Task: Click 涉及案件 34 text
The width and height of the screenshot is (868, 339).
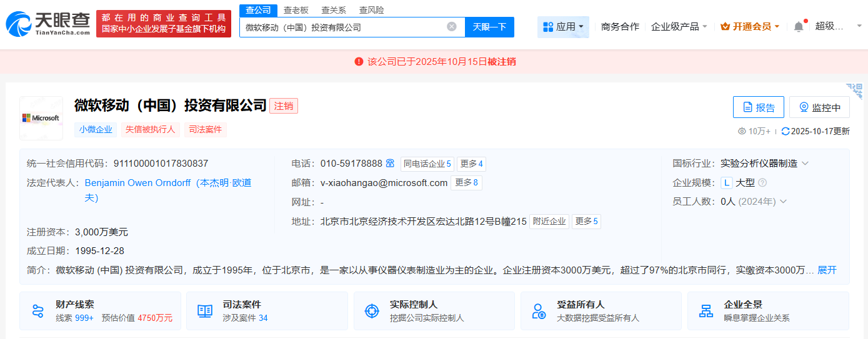Action: 245,318
